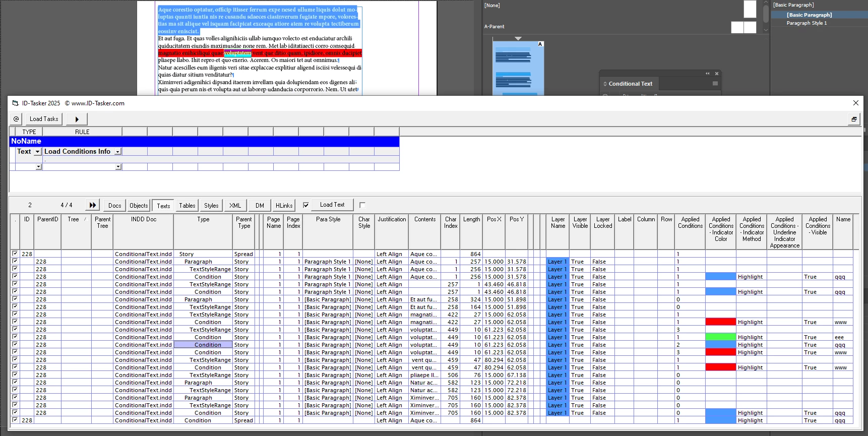
Task: Switch to the HLinks tab
Action: (x=284, y=205)
